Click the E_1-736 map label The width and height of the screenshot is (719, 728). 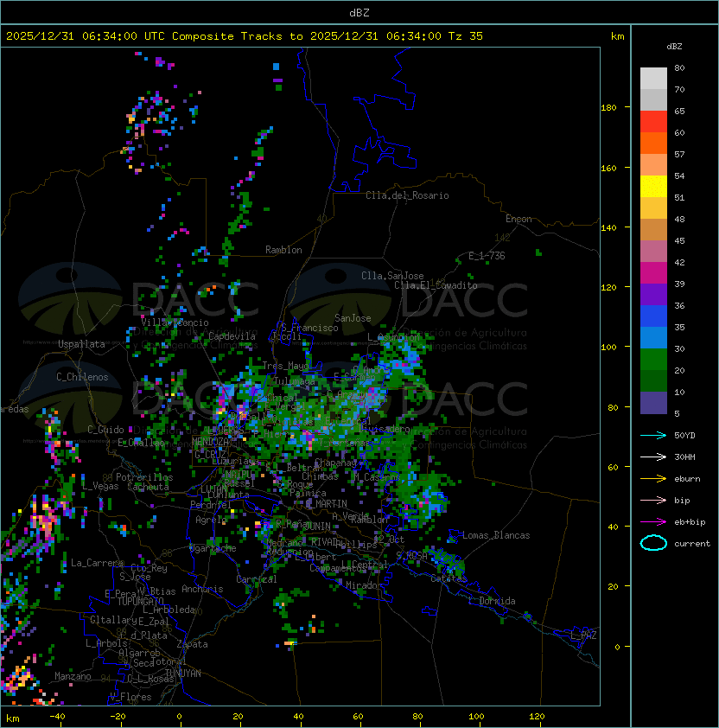pos(487,256)
